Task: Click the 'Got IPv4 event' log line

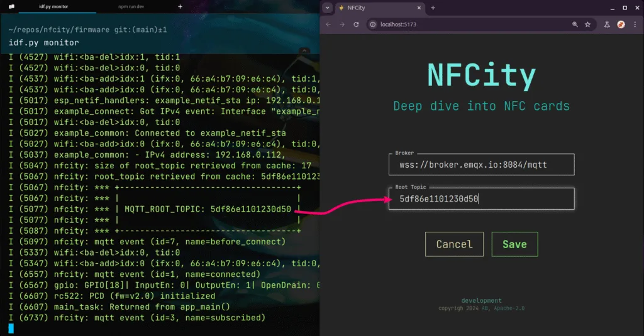Action: 164,112
